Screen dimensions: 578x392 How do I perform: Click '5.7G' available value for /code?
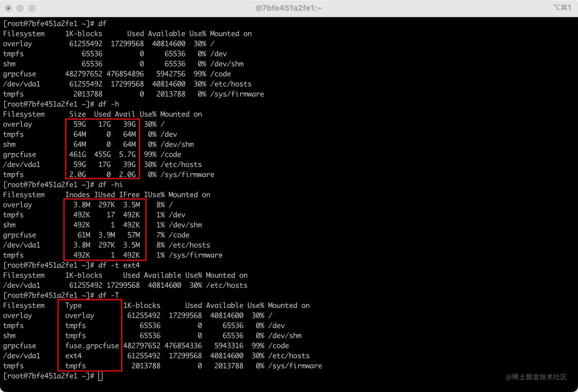pyautogui.click(x=127, y=154)
